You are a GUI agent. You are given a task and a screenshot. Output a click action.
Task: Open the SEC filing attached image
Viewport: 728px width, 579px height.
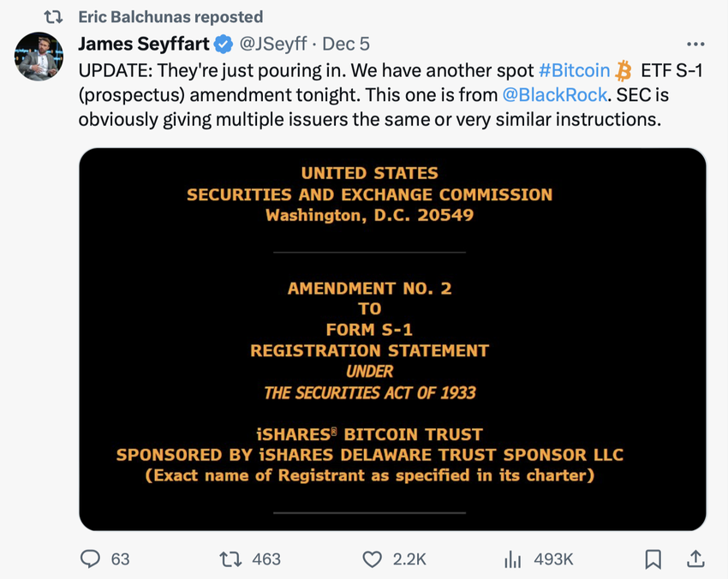(x=392, y=339)
